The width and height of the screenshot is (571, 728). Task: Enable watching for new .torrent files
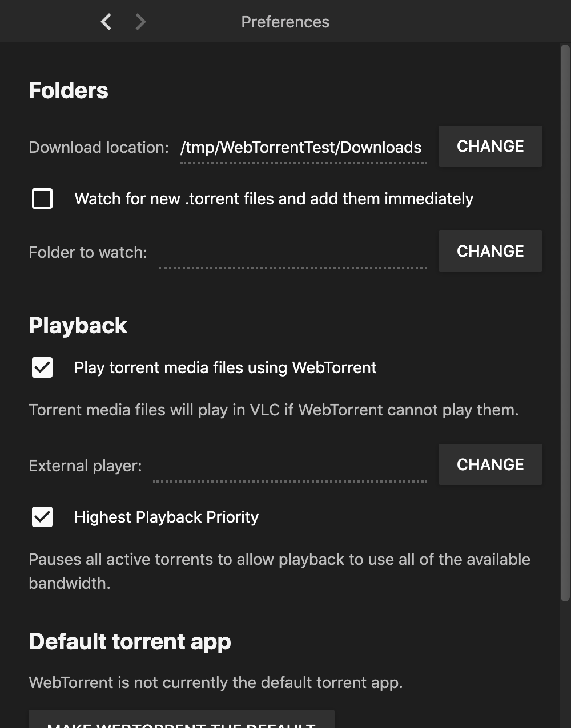coord(42,199)
